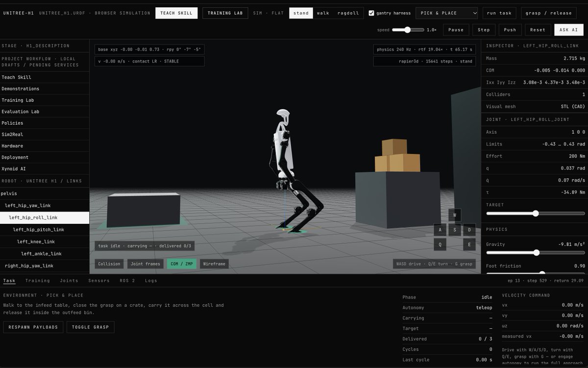
Task: Click the TEACH SKILL button
Action: [x=176, y=13]
